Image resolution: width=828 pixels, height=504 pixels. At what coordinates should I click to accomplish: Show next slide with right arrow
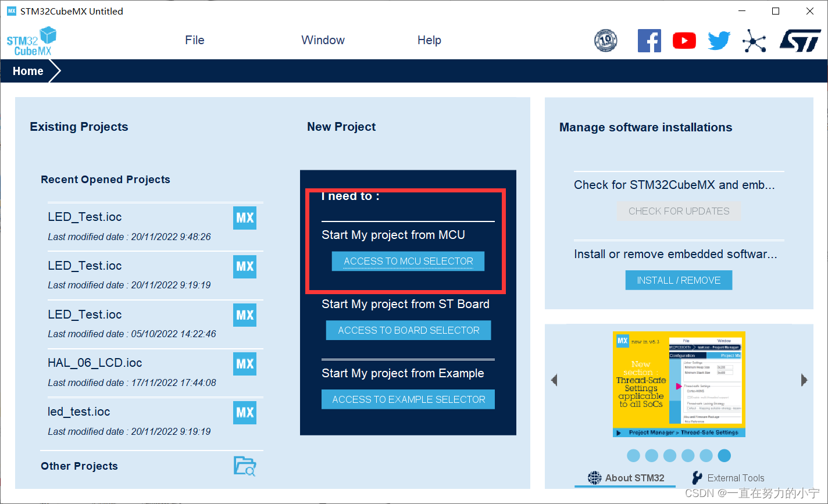[x=804, y=380]
